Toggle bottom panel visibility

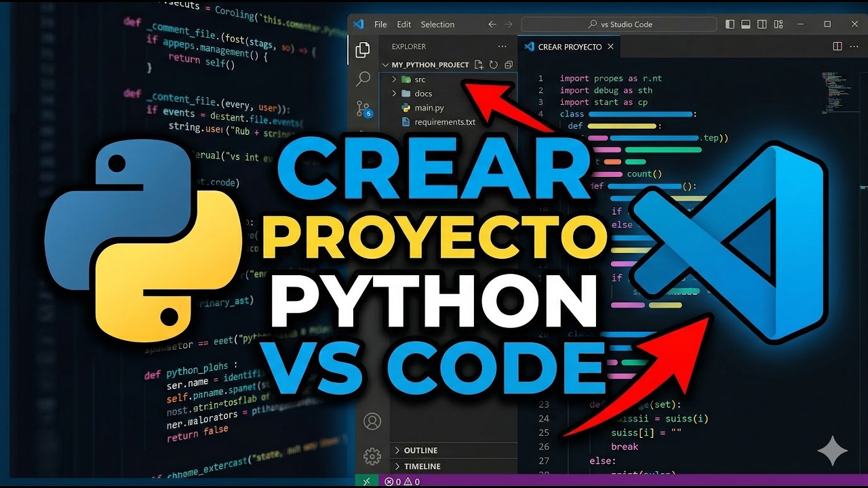[x=746, y=24]
